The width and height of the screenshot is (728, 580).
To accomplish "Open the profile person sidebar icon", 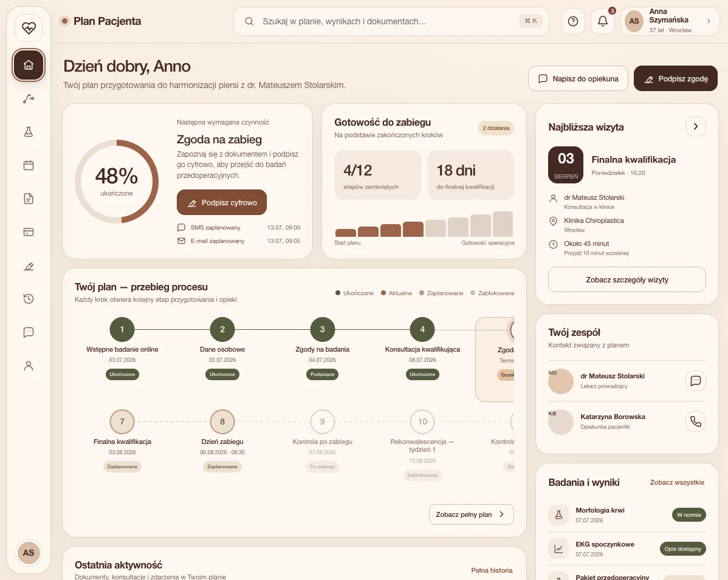I will [x=29, y=366].
